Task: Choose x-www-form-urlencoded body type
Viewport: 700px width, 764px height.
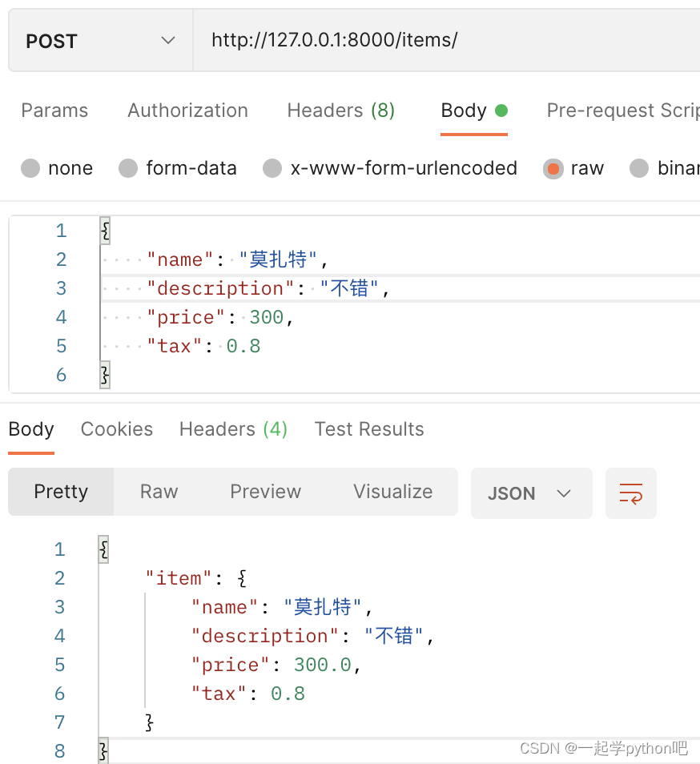Action: pyautogui.click(x=272, y=168)
